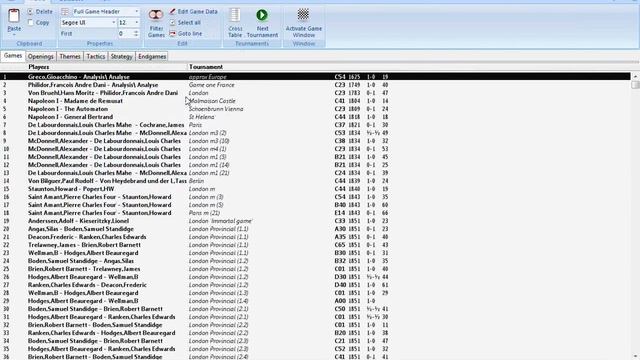Click the Activate Game Window icon
This screenshot has width=640, height=360.
click(x=303, y=15)
